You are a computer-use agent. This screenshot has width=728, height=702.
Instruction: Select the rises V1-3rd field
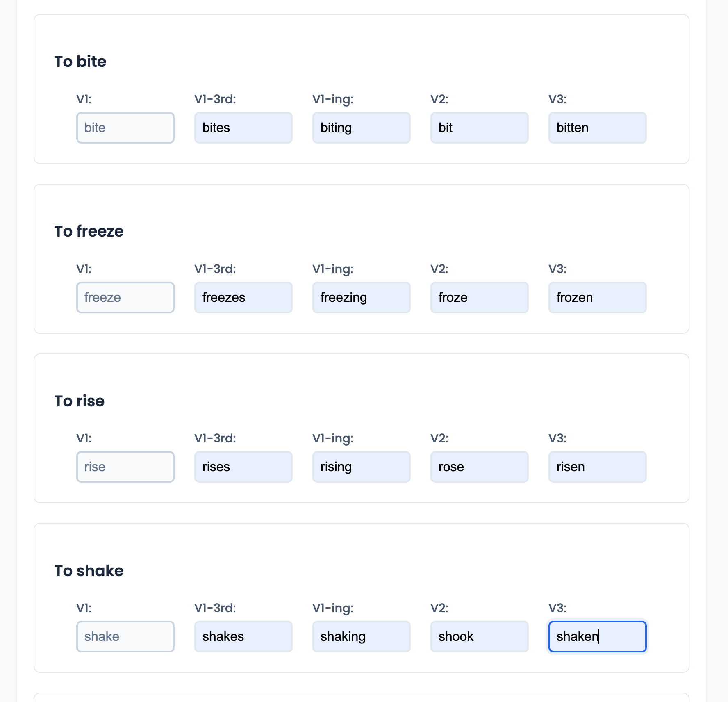[x=243, y=467]
